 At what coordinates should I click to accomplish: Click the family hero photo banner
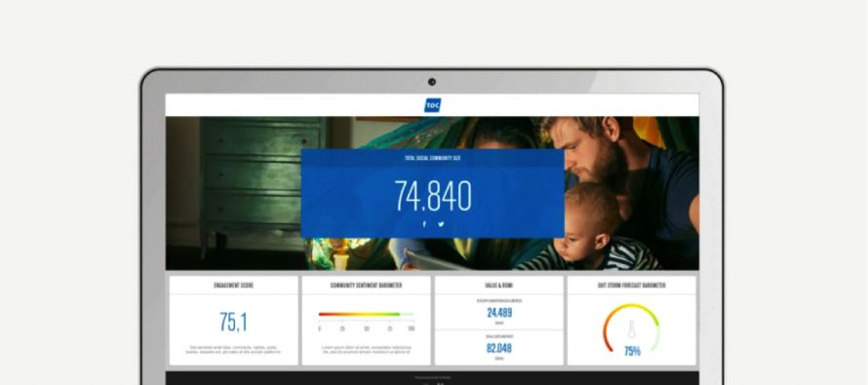[432, 193]
